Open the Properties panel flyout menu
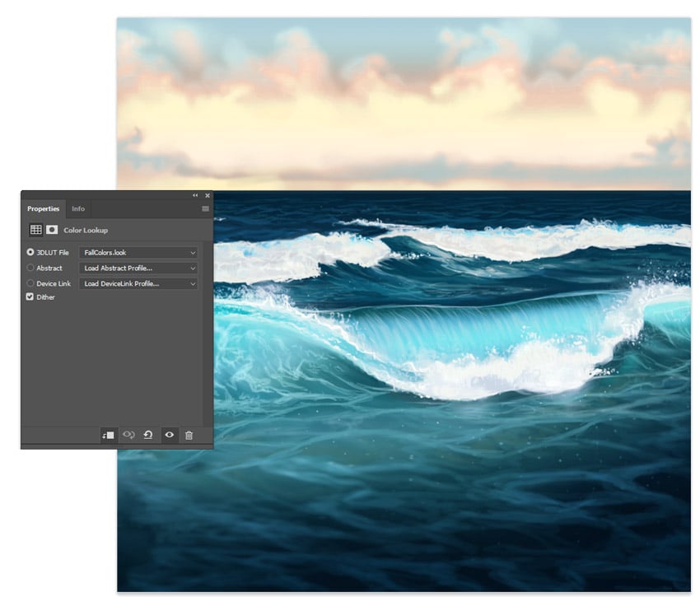 pyautogui.click(x=205, y=208)
